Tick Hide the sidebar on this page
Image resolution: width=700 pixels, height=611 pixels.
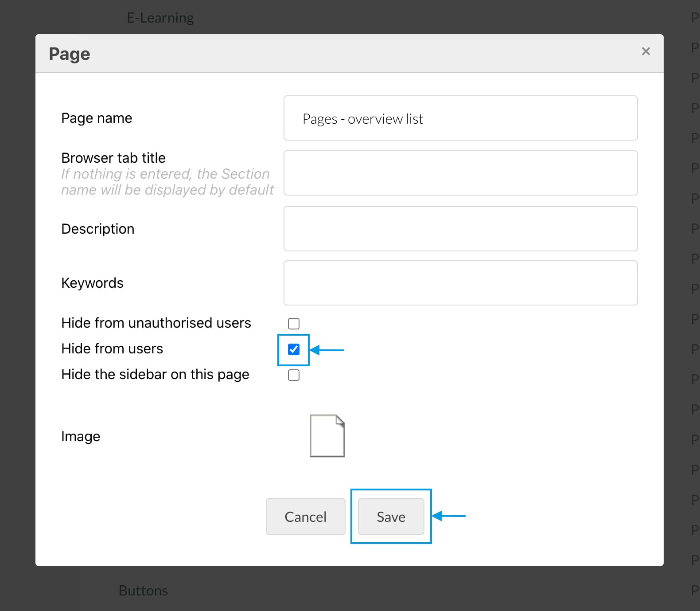(x=294, y=375)
